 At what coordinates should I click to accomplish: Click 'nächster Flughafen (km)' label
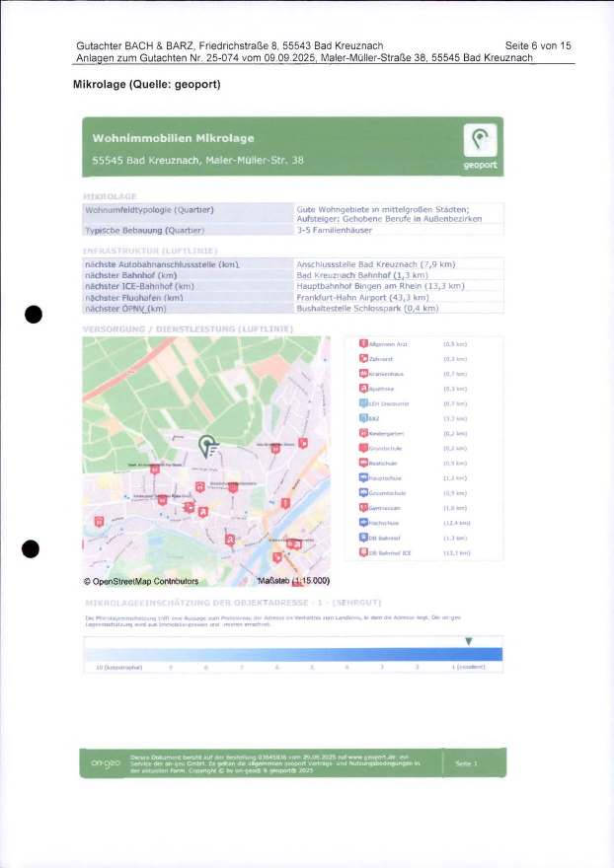tap(134, 297)
